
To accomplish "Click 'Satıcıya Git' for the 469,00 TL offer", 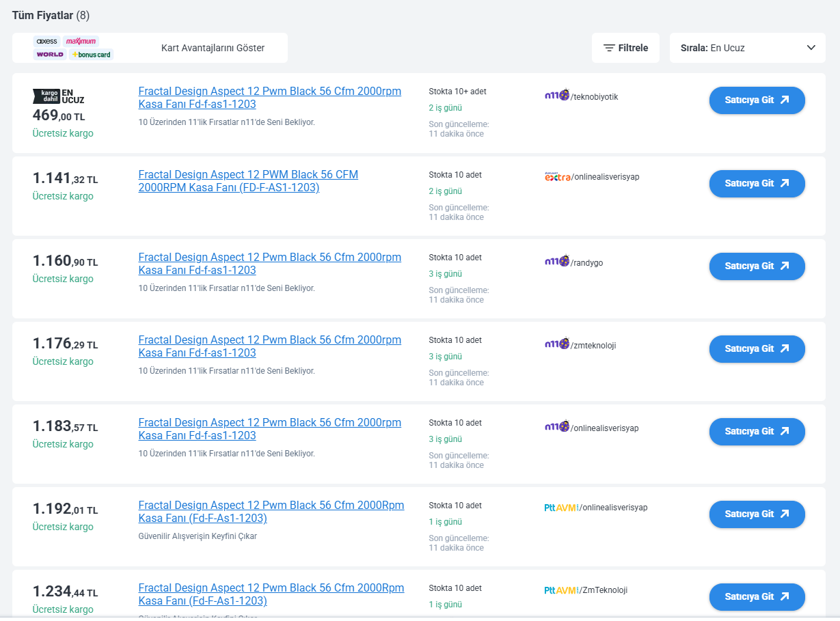I will pos(757,100).
